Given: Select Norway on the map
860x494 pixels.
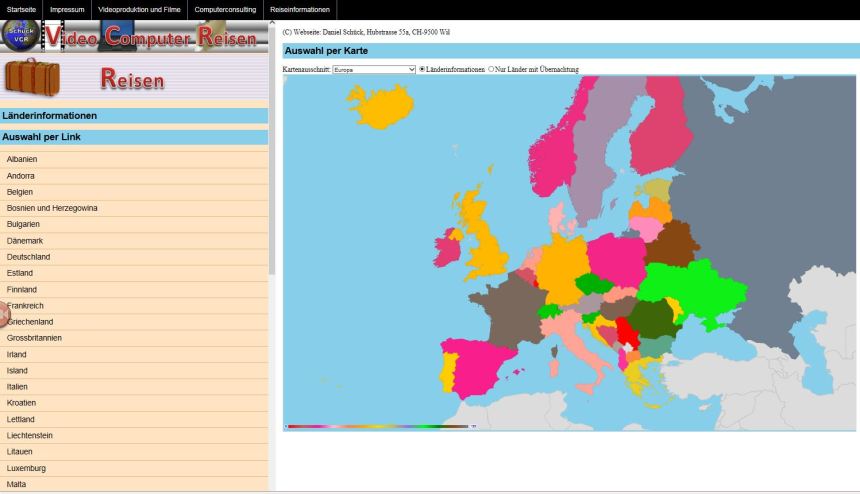Looking at the screenshot, I should coord(554,159).
